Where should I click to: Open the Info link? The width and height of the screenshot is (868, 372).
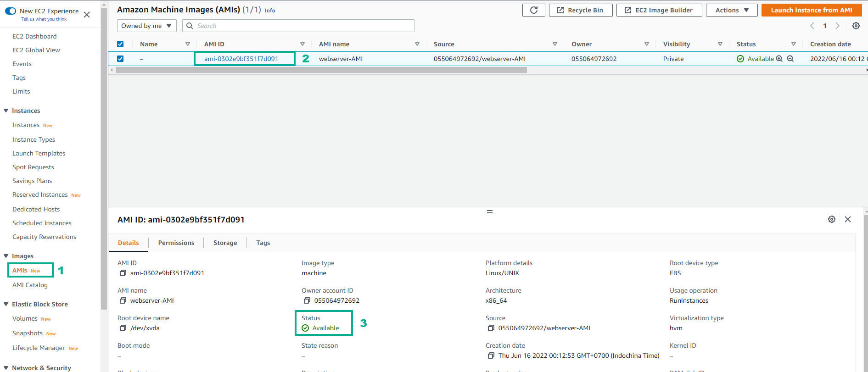[x=270, y=11]
